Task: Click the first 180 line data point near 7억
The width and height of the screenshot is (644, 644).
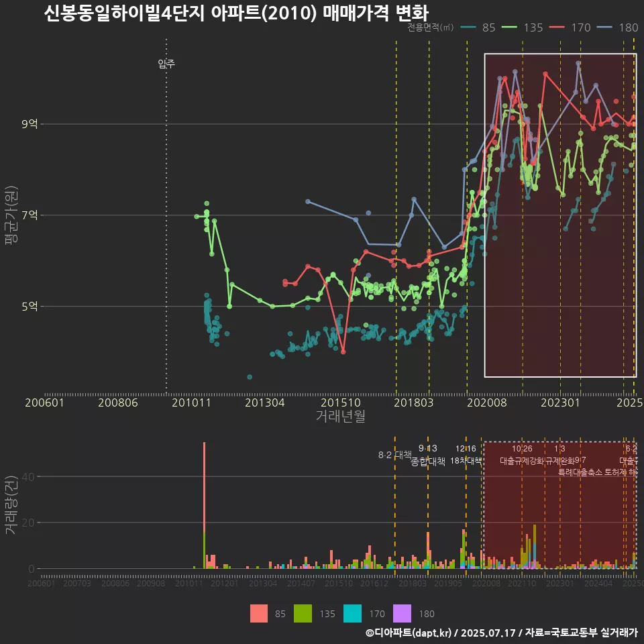Action: tap(308, 201)
